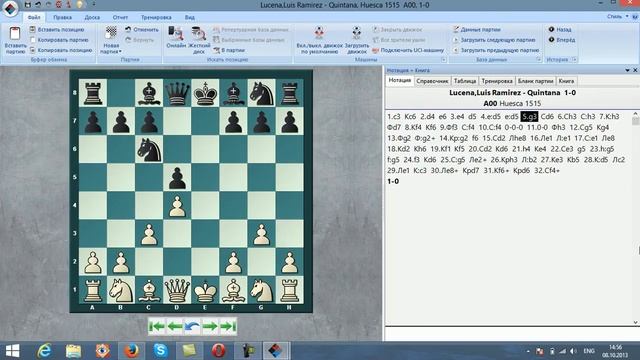Switch to the Бланк партии panel tab
Viewport: 640px width, 360px height.
(x=536, y=81)
